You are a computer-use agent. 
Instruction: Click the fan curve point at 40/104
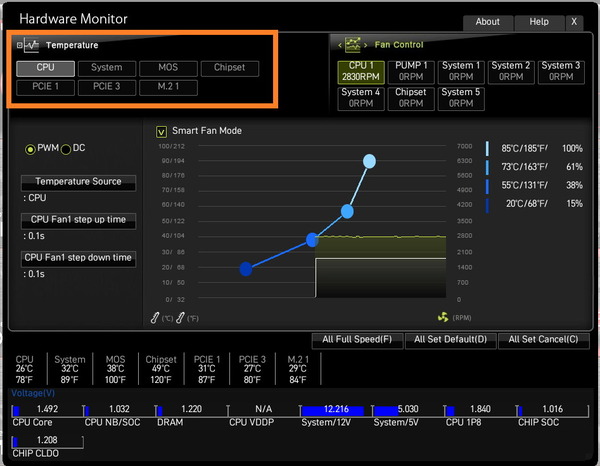313,240
